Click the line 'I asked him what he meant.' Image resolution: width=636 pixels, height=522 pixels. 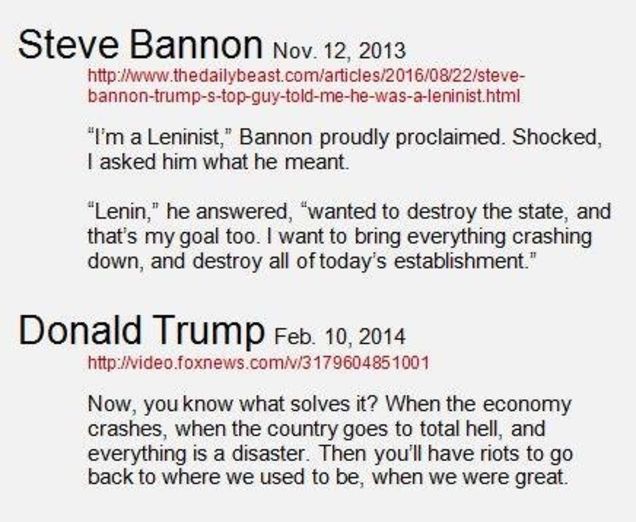(218, 162)
